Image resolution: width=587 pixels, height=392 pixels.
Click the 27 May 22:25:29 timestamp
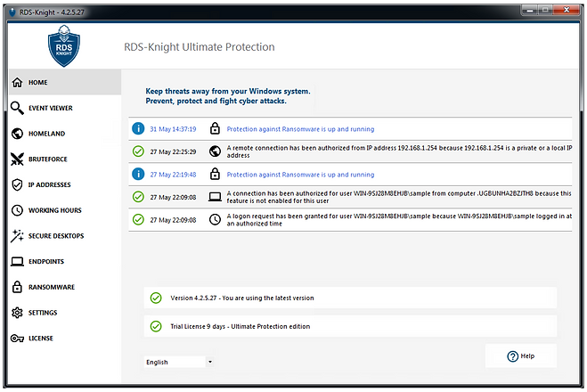coord(173,151)
